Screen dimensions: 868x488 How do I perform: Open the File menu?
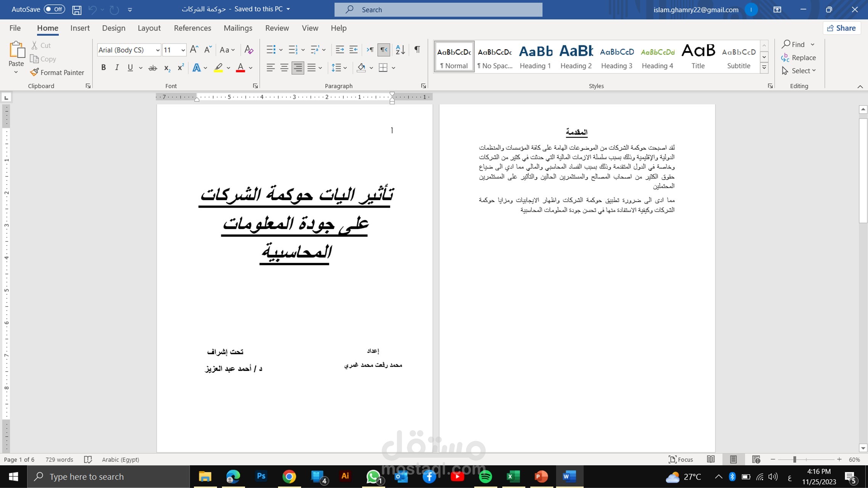click(x=15, y=28)
